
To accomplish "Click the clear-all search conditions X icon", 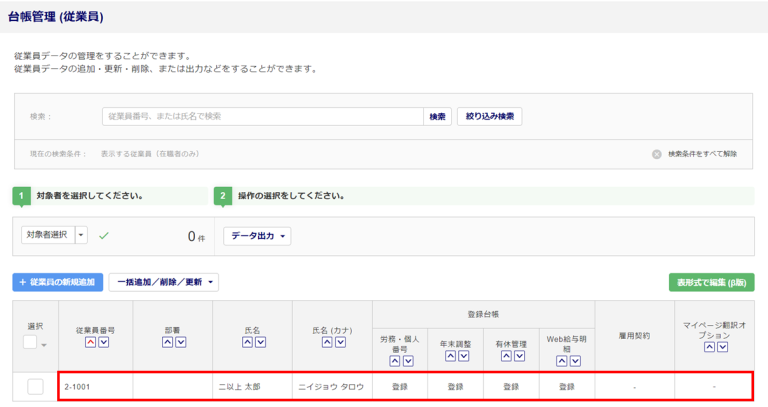I will pos(657,154).
